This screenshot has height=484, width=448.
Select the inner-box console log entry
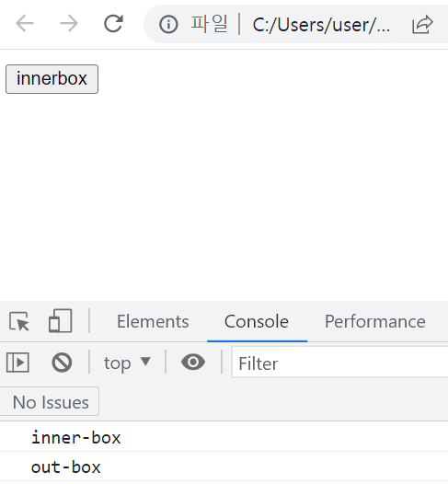(224, 437)
